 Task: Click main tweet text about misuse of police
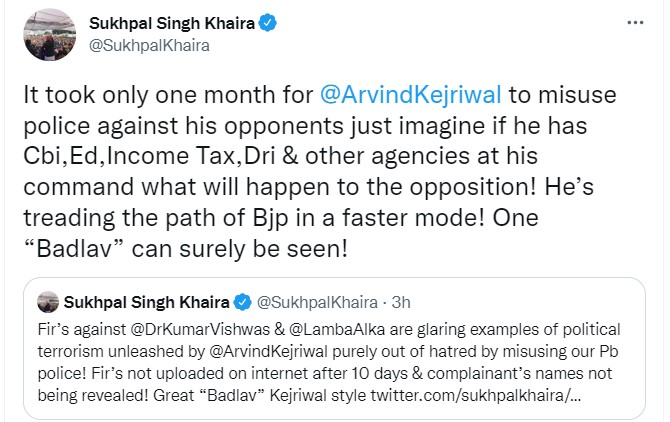[x=320, y=172]
